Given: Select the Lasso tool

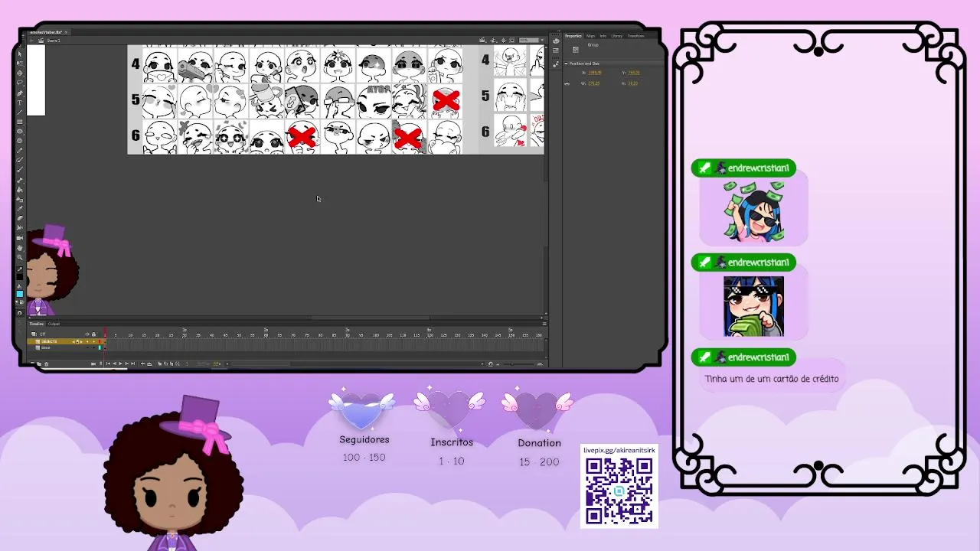Looking at the screenshot, I should tap(20, 83).
